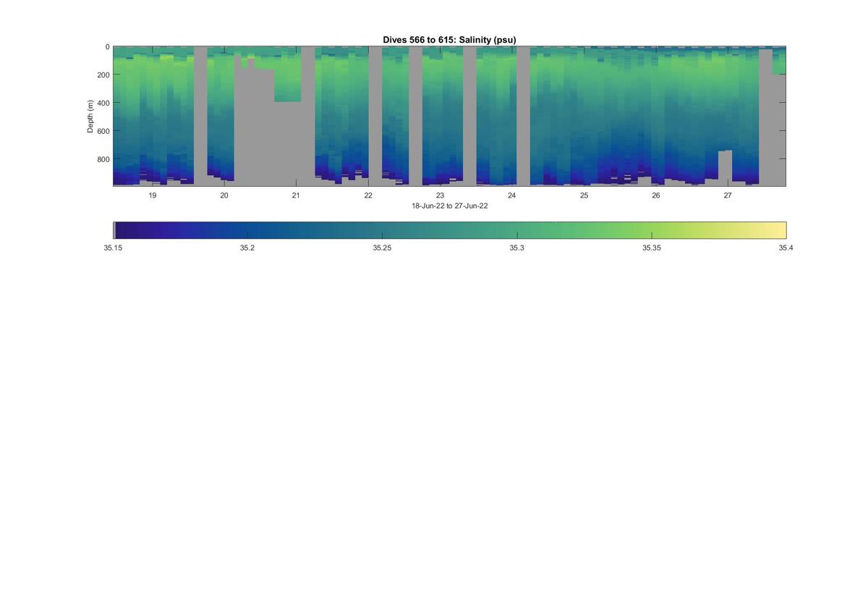Click the depth tick label '600'
868x616 pixels.
pos(103,131)
